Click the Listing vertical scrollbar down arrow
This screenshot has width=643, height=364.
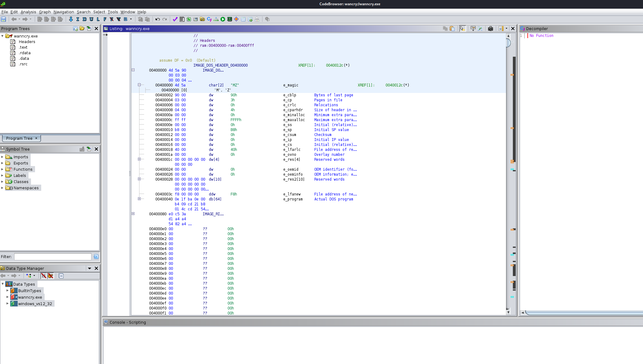508,312
